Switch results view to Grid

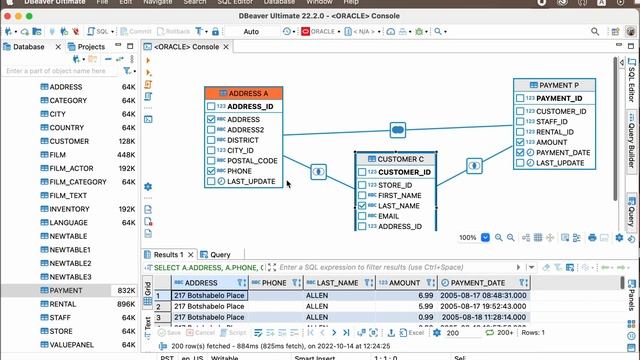tap(148, 294)
